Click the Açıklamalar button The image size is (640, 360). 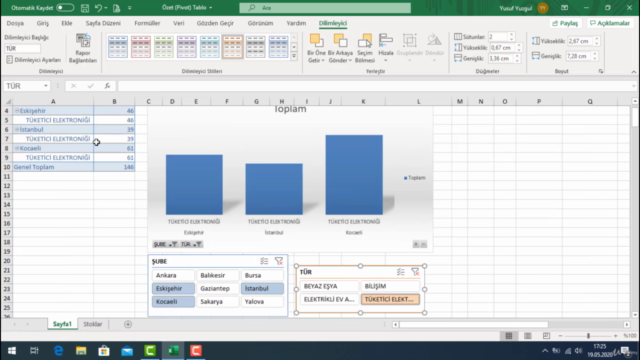[x=610, y=23]
